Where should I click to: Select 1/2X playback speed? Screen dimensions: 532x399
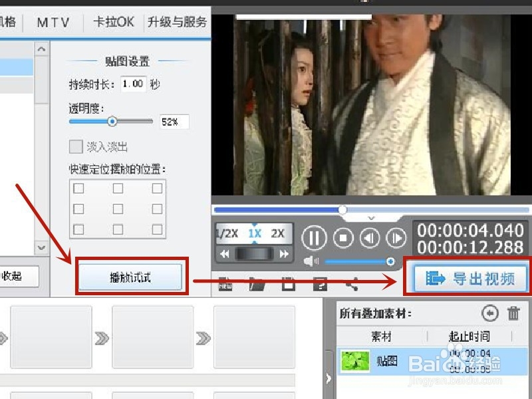click(x=227, y=233)
